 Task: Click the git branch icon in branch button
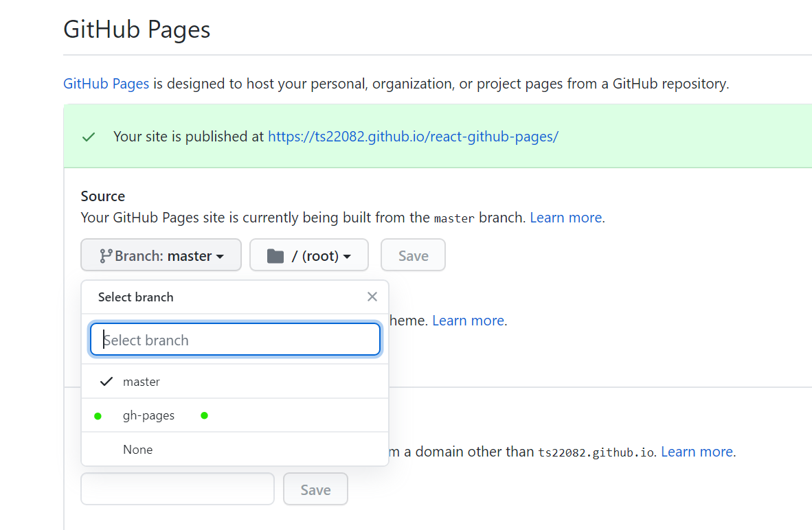click(106, 255)
